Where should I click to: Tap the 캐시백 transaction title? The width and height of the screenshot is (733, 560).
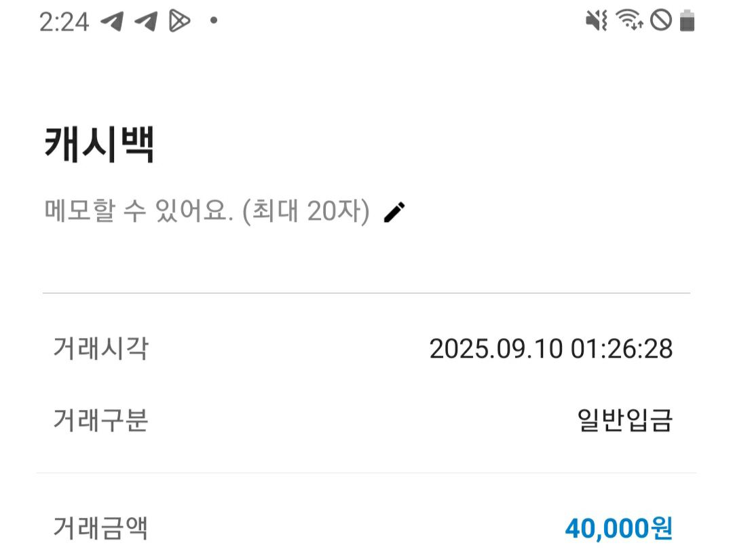[x=98, y=145]
